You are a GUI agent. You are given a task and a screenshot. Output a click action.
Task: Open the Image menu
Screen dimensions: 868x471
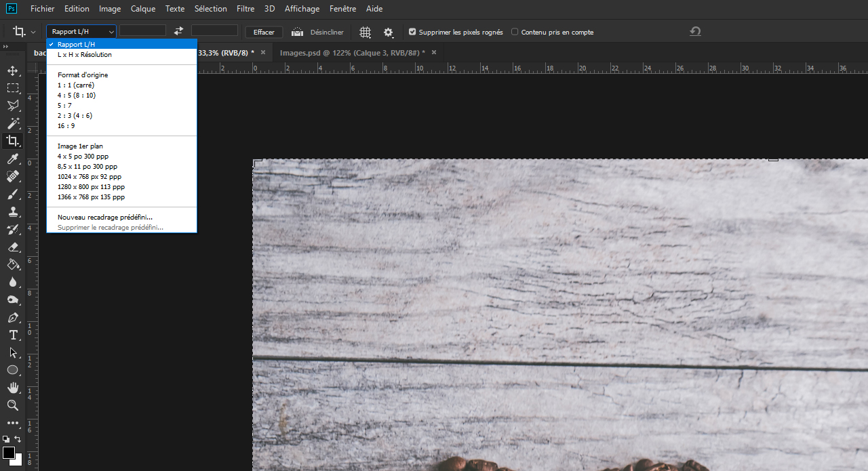click(110, 9)
